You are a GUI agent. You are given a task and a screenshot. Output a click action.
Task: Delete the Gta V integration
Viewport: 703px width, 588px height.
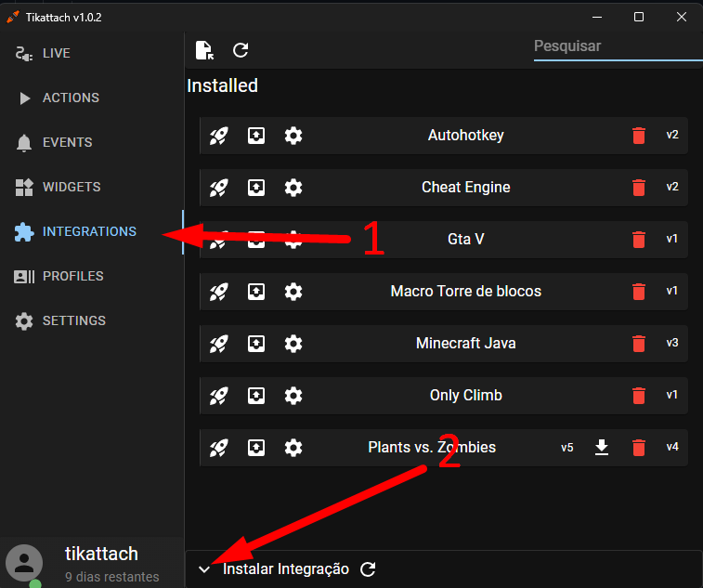click(x=638, y=240)
